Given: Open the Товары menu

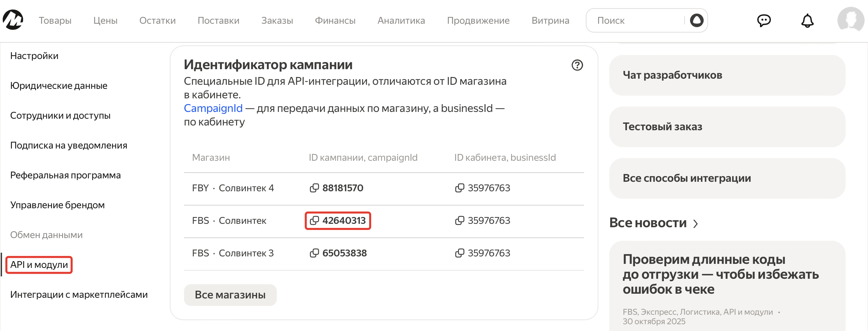Looking at the screenshot, I should coord(55,21).
